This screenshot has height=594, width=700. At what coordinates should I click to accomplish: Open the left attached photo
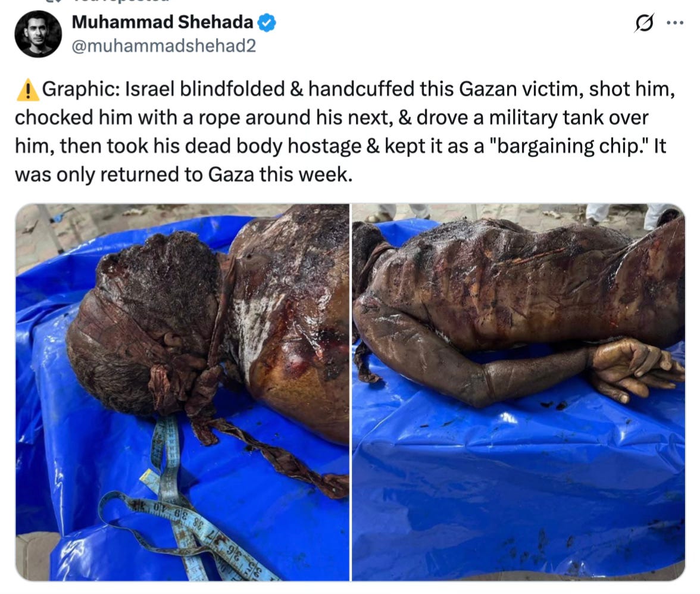(183, 392)
